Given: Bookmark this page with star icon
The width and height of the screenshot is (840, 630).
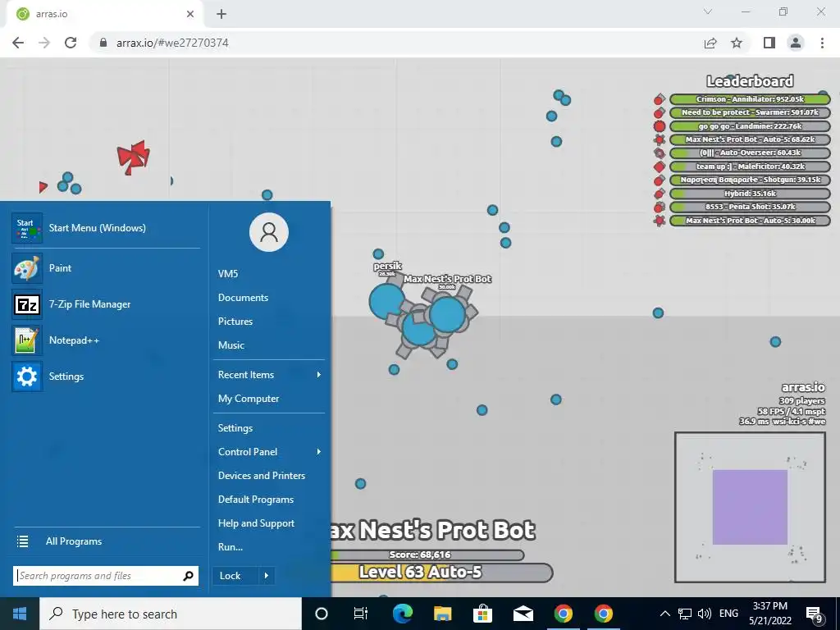Looking at the screenshot, I should [x=737, y=43].
